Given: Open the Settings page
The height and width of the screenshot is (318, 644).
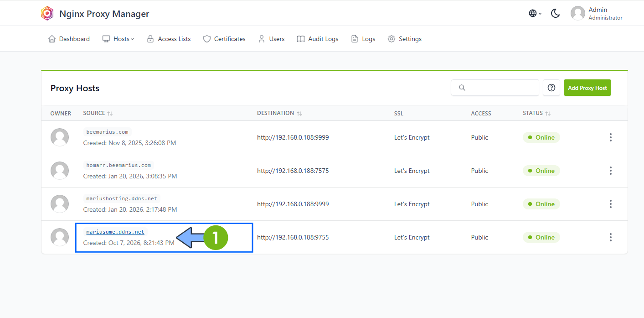Looking at the screenshot, I should (x=405, y=39).
